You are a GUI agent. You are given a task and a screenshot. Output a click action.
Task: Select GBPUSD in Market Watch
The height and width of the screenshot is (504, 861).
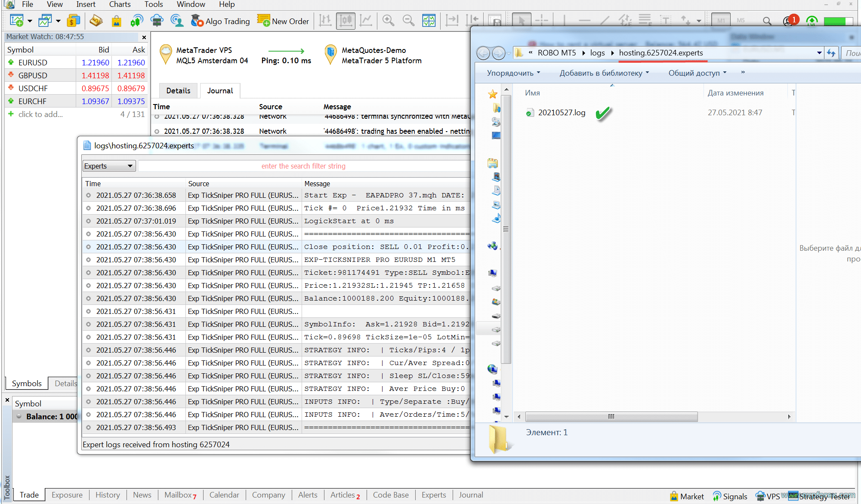(77, 75)
